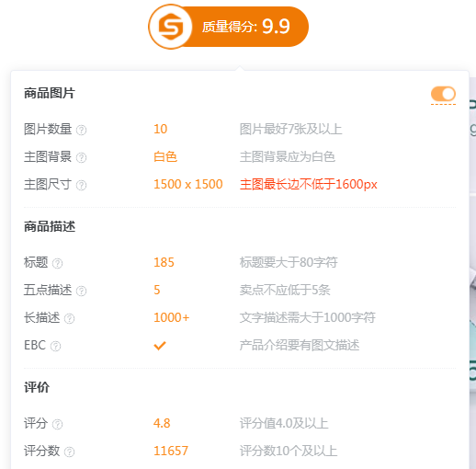Click help icon next to 五点描述
This screenshot has width=476, height=469.
pos(81,291)
